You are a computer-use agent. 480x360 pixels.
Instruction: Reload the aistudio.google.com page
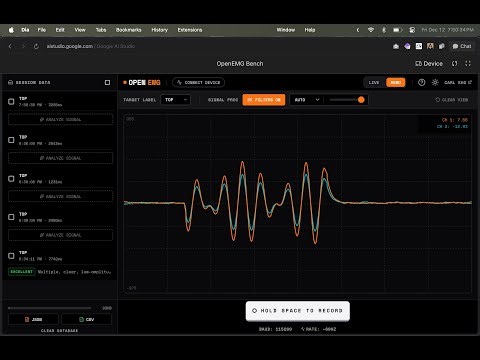point(36,46)
